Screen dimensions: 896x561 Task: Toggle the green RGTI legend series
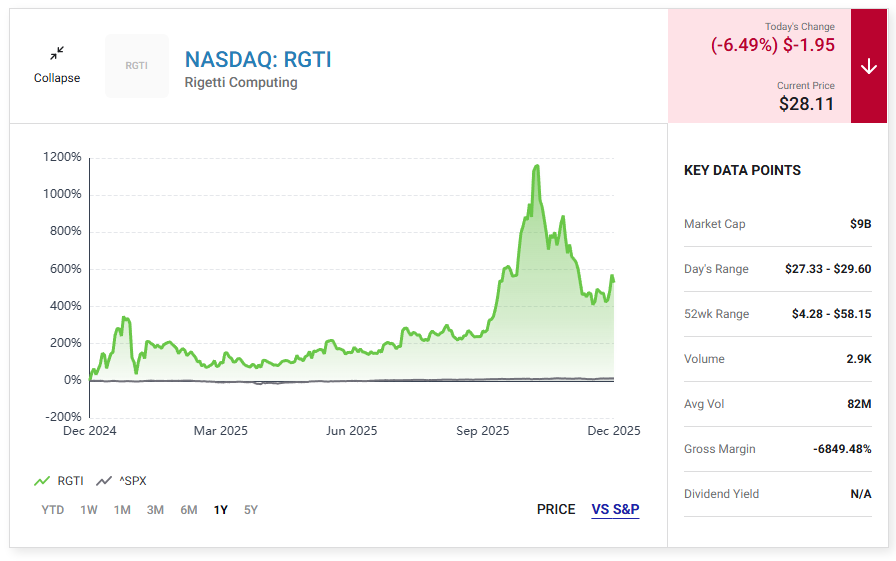point(59,481)
